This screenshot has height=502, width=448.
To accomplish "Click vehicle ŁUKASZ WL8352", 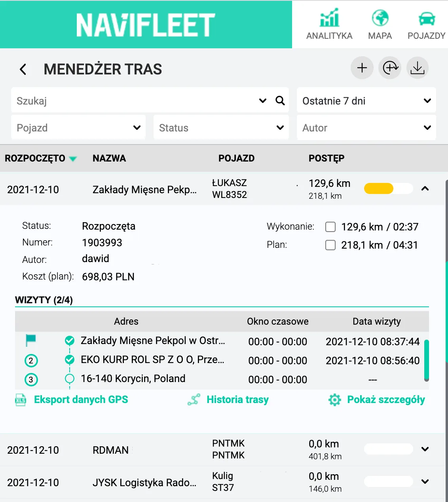I will pyautogui.click(x=230, y=189).
